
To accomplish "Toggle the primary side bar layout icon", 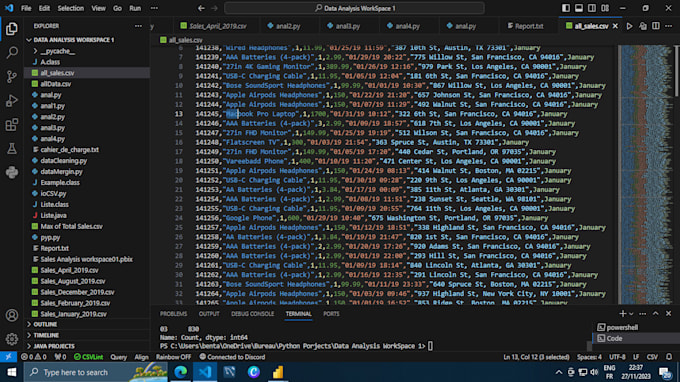I will pos(566,8).
